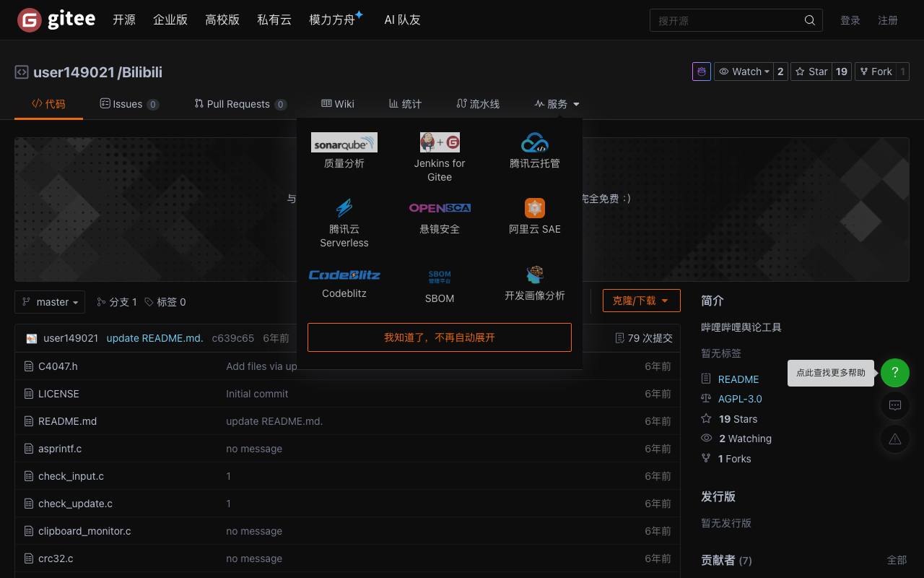
Task: Open 腾讯云 Serverless service
Action: 344,223
